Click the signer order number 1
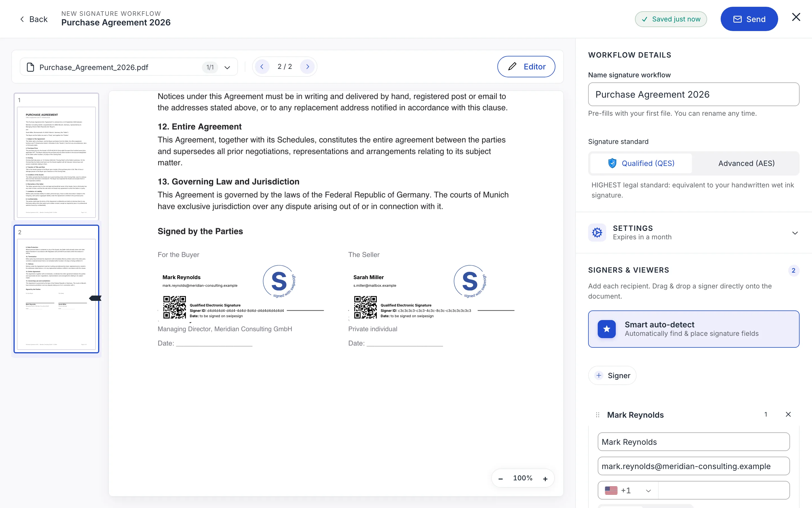812x508 pixels. click(765, 414)
